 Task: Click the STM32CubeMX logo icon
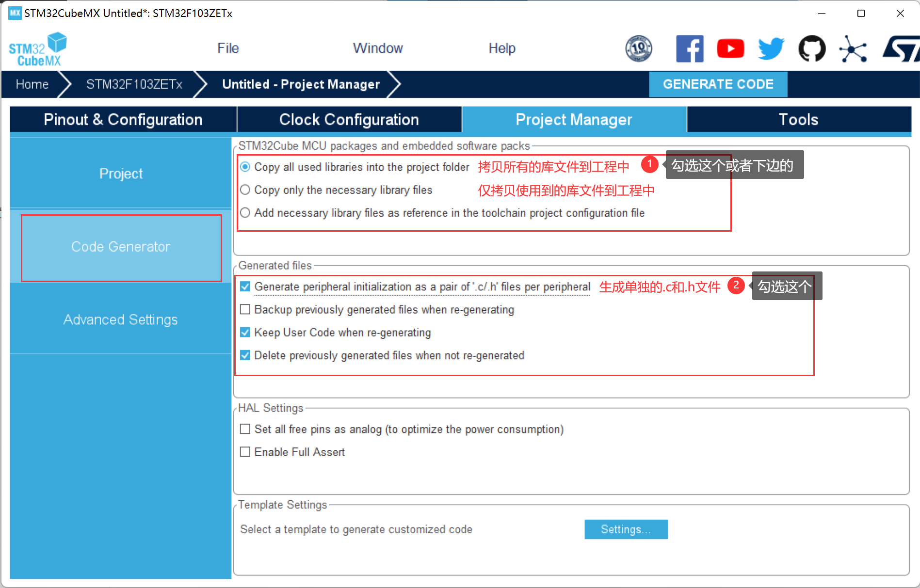(x=38, y=49)
